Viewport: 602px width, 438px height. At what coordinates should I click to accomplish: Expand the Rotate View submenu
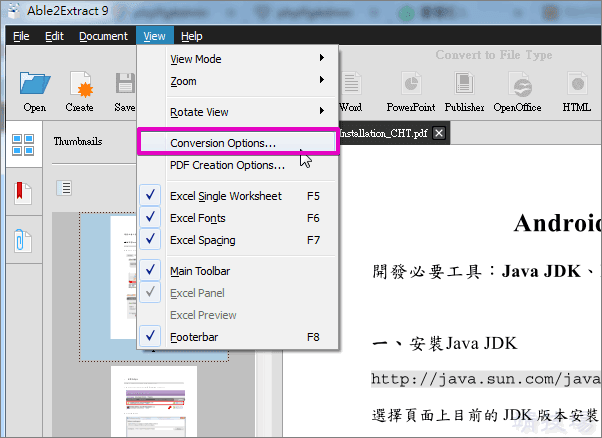point(238,112)
